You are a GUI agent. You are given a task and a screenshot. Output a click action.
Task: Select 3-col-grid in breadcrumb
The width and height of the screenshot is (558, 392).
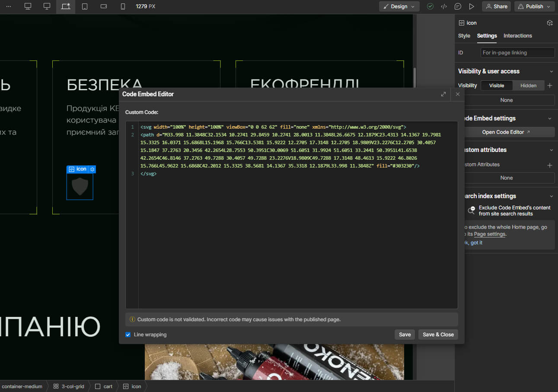[x=68, y=386]
